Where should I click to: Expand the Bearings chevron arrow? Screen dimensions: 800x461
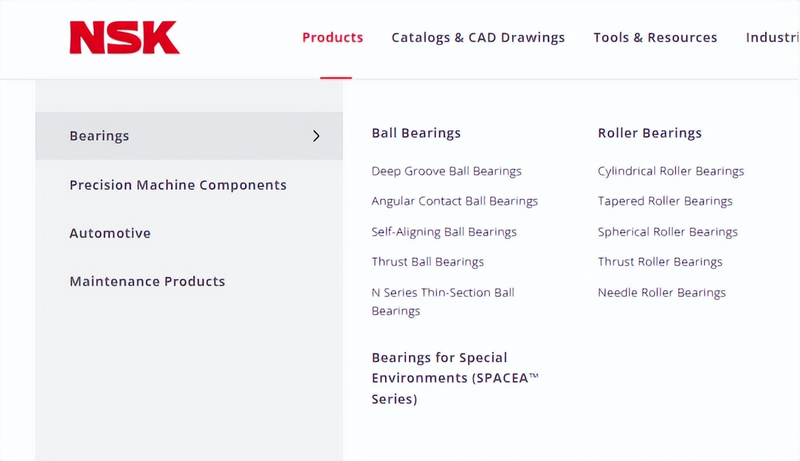click(316, 136)
